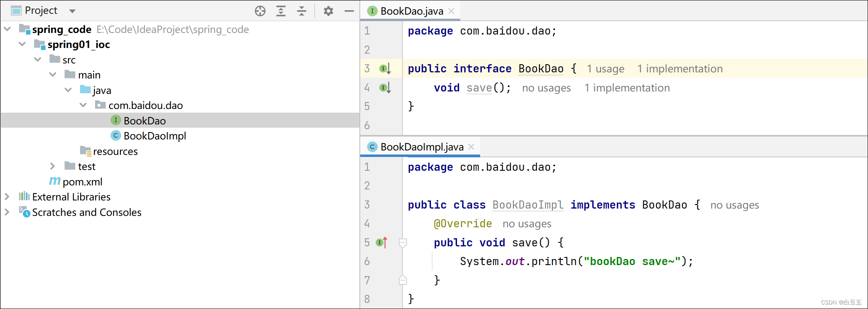Switch to BookDaoImpl.java editor tab
Image resolution: width=868 pixels, height=309 pixels.
point(422,147)
